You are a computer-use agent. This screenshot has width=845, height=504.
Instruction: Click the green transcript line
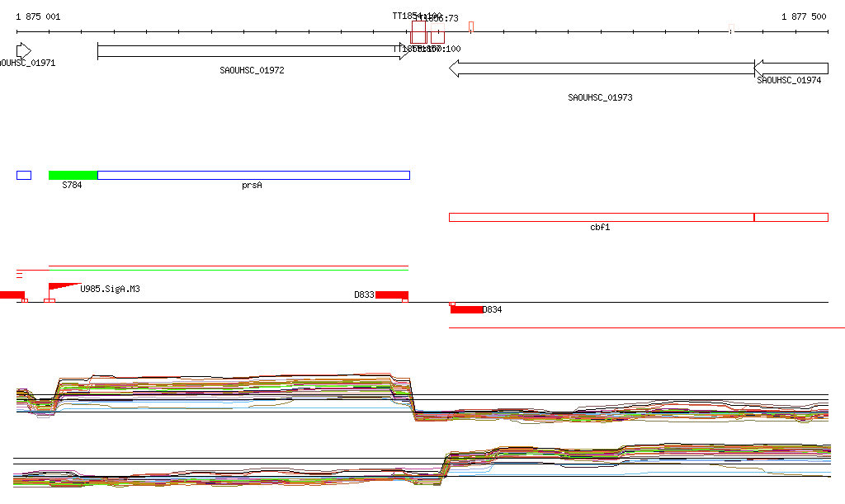[x=229, y=270]
